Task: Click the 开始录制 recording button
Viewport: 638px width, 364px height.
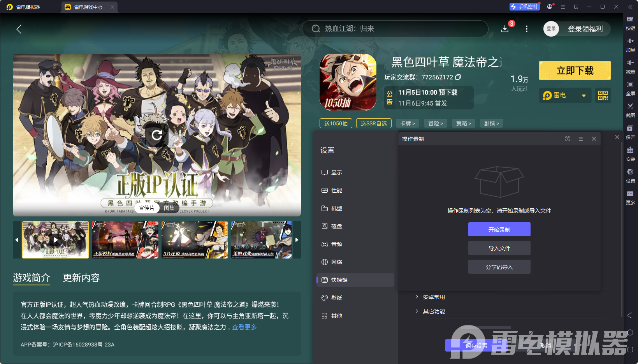Action: [499, 229]
